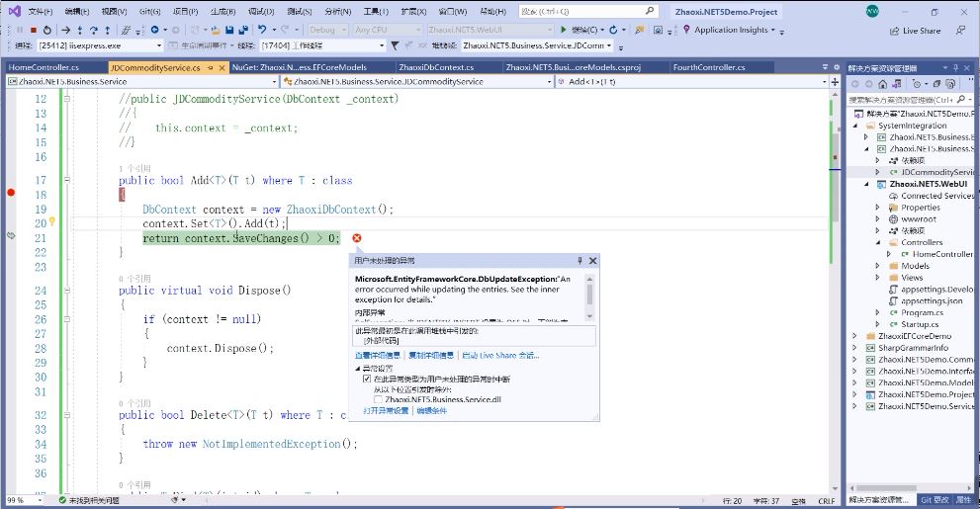Click the Save All icon

coord(243,30)
